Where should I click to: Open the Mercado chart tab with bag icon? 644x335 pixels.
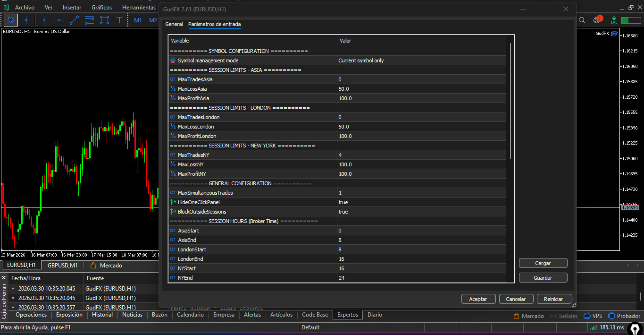pyautogui.click(x=106, y=266)
